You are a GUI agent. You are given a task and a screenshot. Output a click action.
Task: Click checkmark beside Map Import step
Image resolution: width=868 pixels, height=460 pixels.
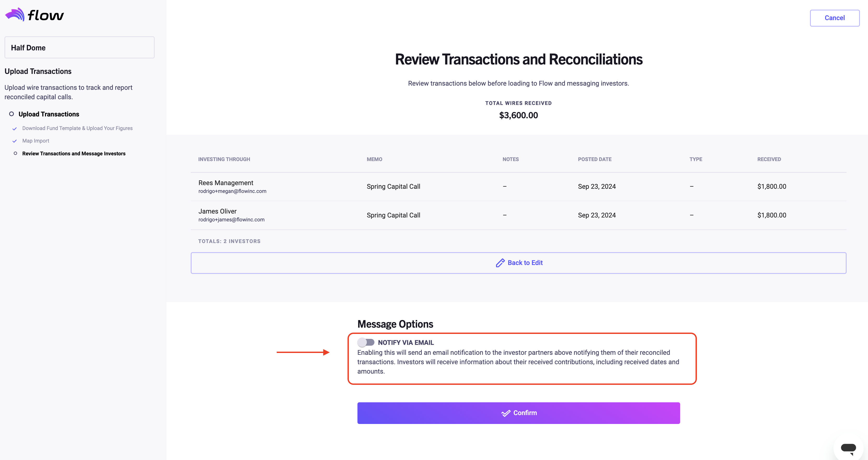(x=14, y=141)
